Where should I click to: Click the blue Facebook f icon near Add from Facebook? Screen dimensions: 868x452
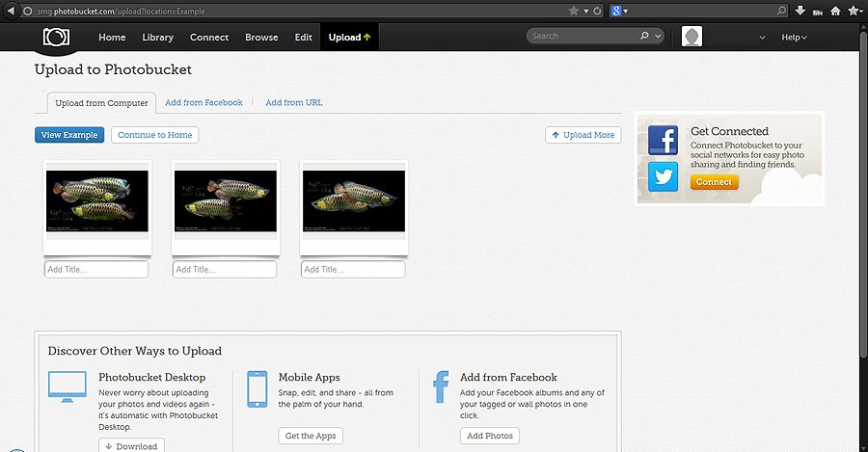(x=441, y=386)
